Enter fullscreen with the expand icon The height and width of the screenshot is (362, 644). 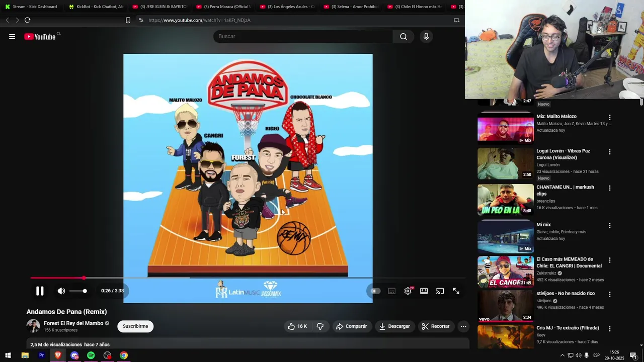pyautogui.click(x=456, y=291)
